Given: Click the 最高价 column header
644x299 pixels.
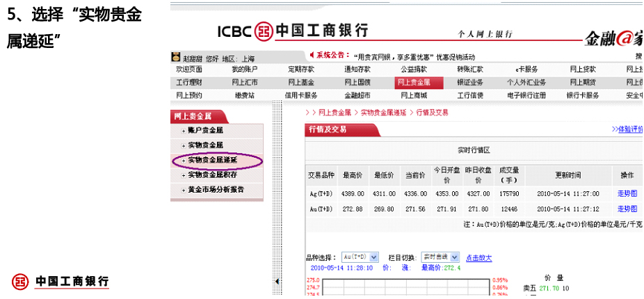Looking at the screenshot, I should tap(353, 175).
